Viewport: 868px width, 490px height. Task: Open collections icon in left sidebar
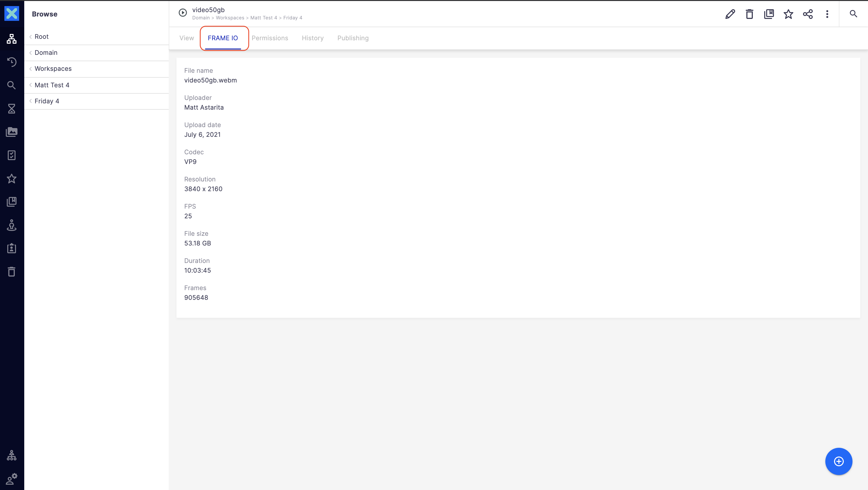click(x=12, y=202)
